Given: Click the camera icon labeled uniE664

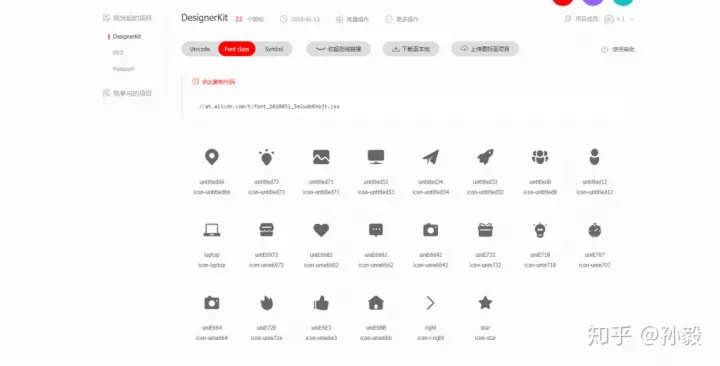Looking at the screenshot, I should pyautogui.click(x=212, y=303).
